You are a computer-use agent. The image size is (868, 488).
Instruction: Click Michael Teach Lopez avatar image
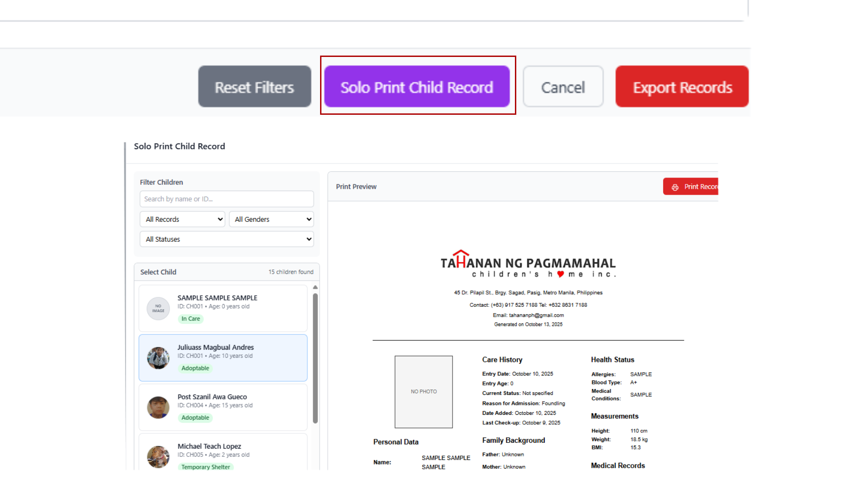click(158, 456)
